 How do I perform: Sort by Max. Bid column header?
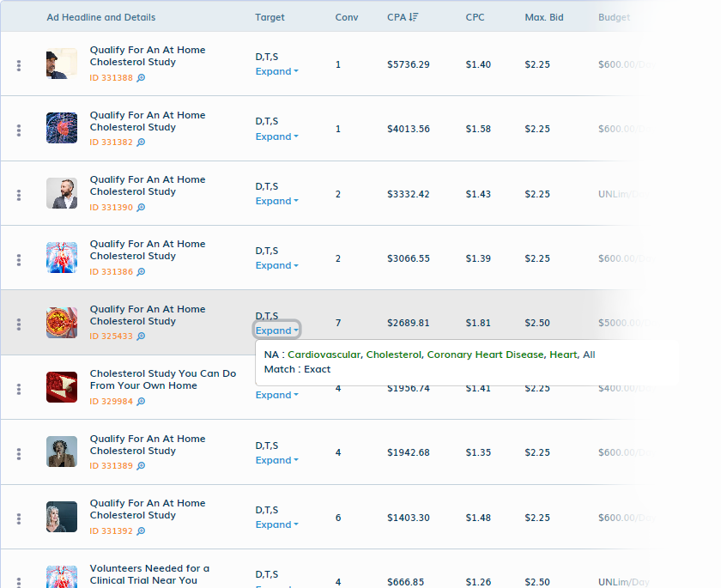pyautogui.click(x=544, y=17)
